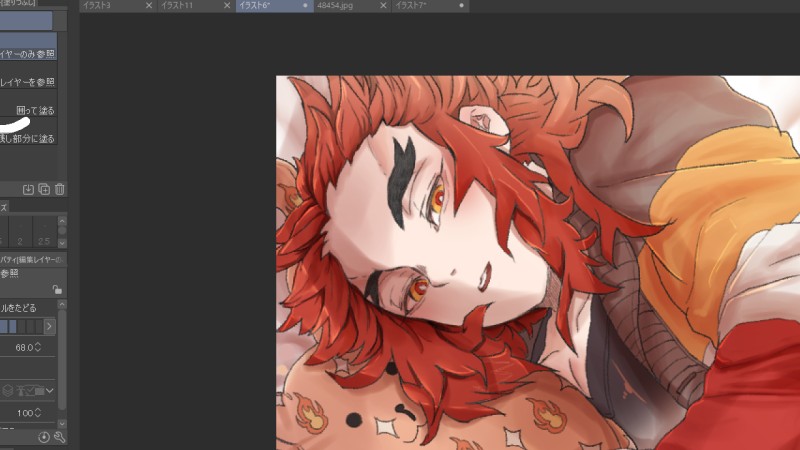Click the brush stroke preview on 部分に塗る tool
The height and width of the screenshot is (450, 800).
(x=14, y=126)
